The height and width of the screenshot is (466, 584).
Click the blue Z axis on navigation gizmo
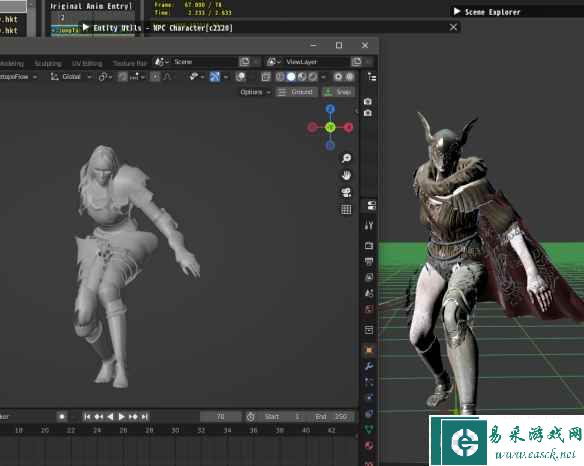(x=330, y=109)
